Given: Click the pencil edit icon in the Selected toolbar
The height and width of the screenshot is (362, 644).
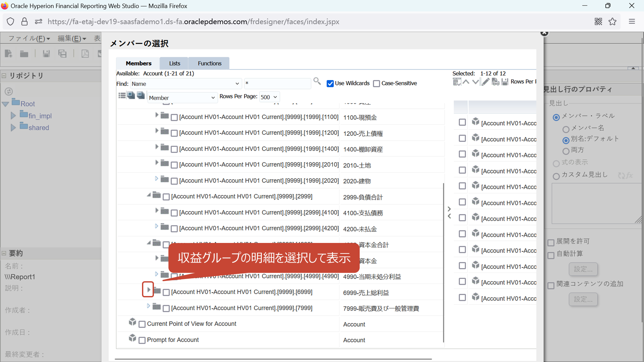Looking at the screenshot, I should (x=485, y=82).
